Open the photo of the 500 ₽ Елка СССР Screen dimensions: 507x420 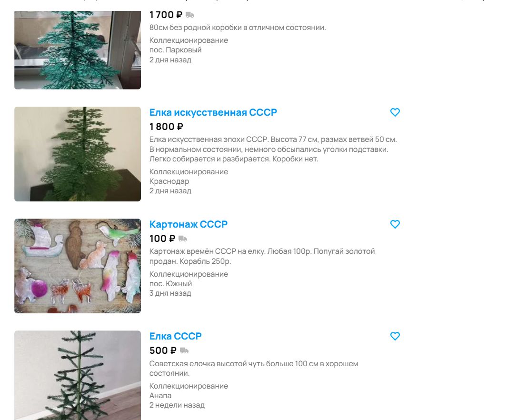(78, 375)
